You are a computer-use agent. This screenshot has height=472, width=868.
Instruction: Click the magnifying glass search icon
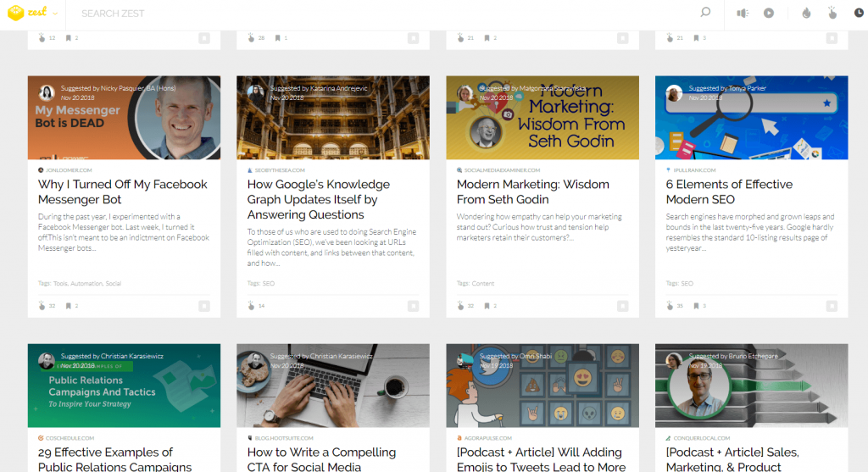click(x=705, y=12)
